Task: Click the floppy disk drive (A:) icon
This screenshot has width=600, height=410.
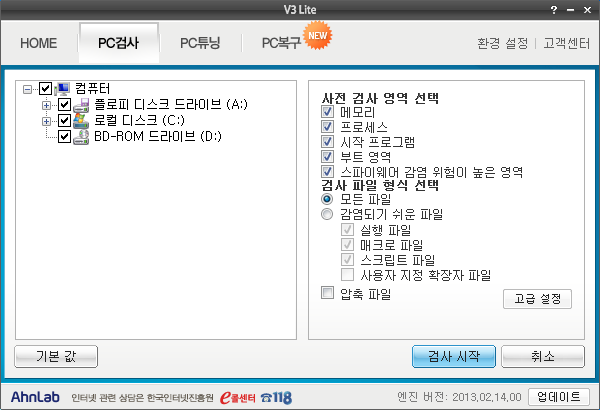Action: (x=81, y=105)
